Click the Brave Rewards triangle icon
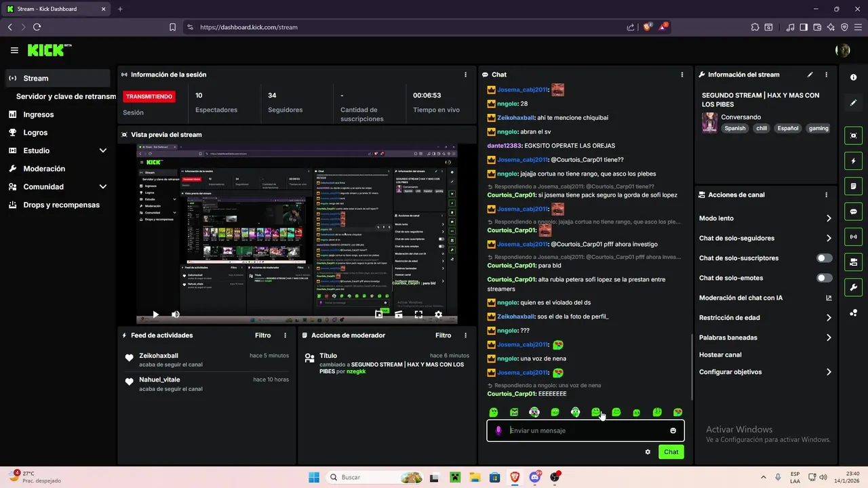This screenshot has height=488, width=868. [x=664, y=27]
